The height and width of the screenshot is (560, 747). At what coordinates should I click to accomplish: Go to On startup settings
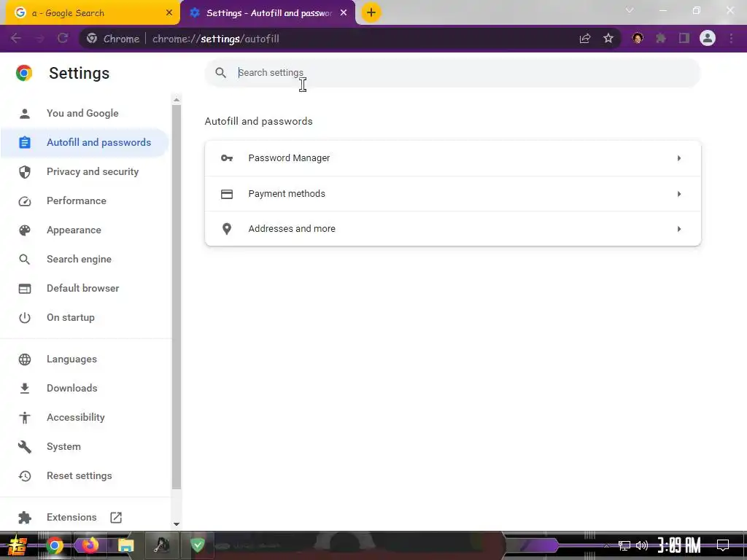(x=85, y=318)
